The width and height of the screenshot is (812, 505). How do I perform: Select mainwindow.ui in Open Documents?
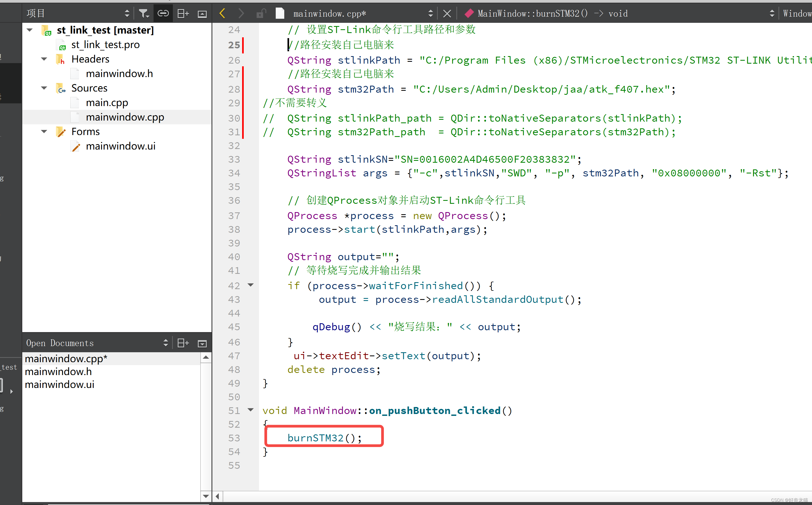click(59, 384)
